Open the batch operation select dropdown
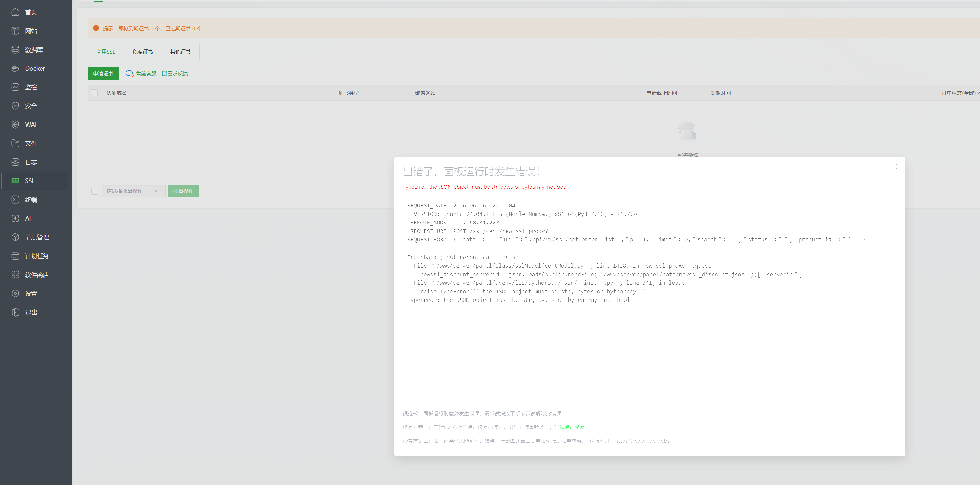The width and height of the screenshot is (980, 485). (133, 191)
